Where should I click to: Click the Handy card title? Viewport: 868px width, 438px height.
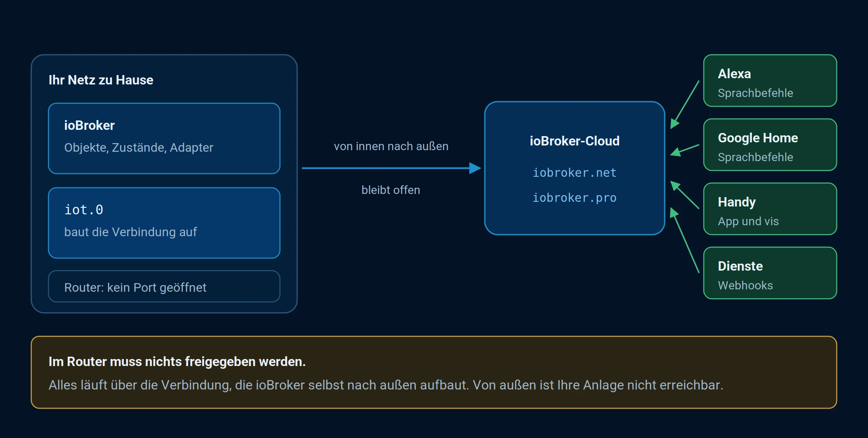point(737,202)
